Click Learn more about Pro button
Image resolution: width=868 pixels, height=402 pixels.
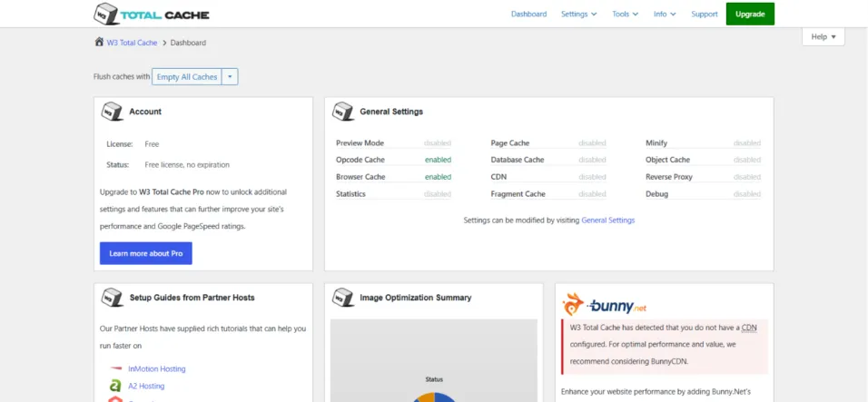[x=145, y=253]
